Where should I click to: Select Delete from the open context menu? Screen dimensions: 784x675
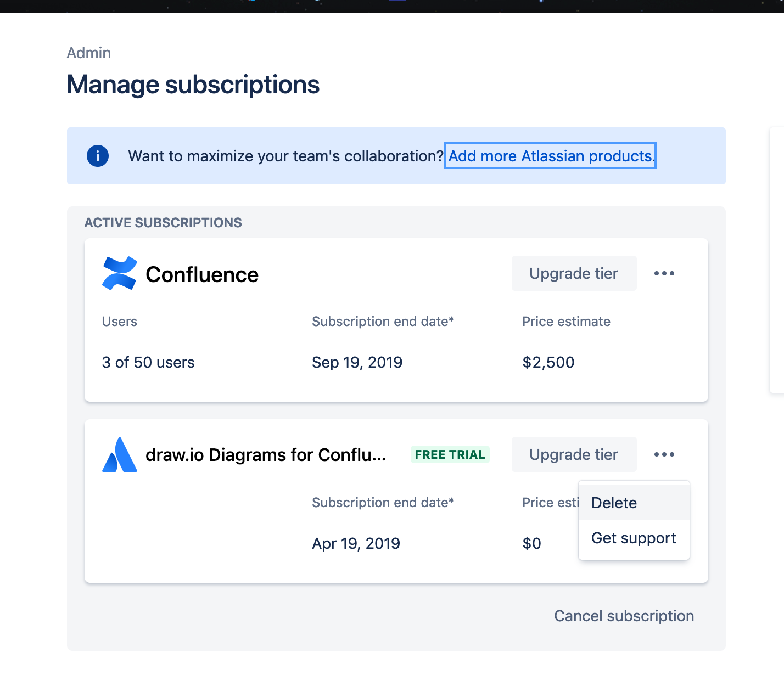coord(614,502)
